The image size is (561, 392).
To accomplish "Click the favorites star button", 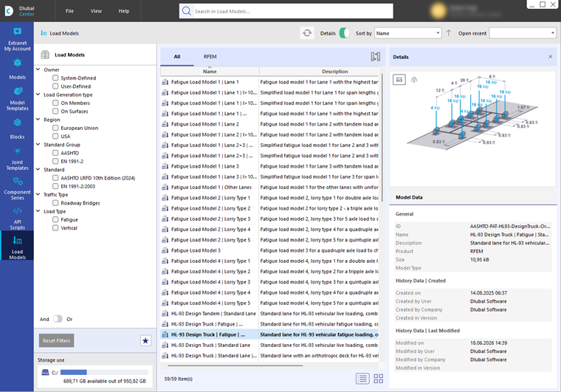I will [x=145, y=340].
